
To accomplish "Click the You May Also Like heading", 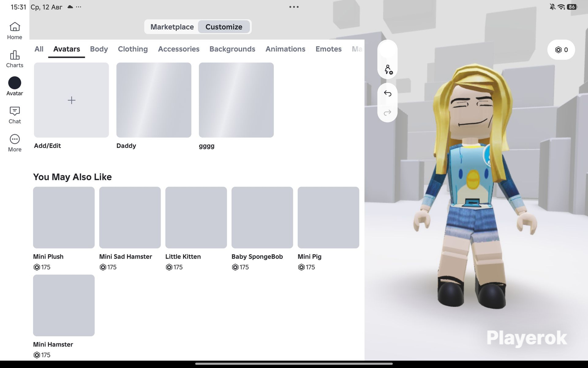I will pos(72,177).
